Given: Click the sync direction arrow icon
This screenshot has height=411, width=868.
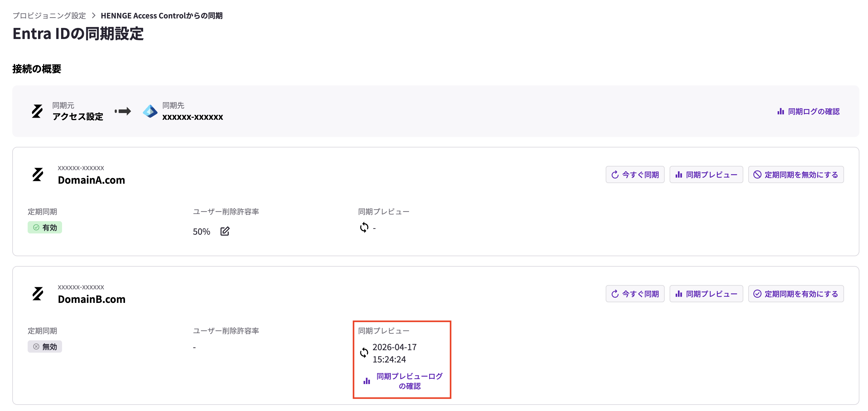Looking at the screenshot, I should point(123,111).
